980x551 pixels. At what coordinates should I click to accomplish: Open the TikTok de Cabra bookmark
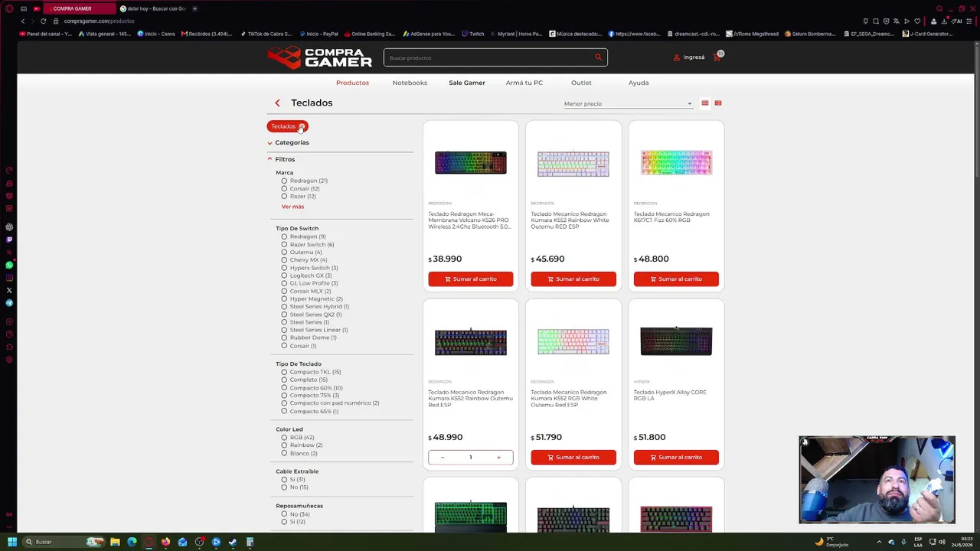(x=266, y=34)
